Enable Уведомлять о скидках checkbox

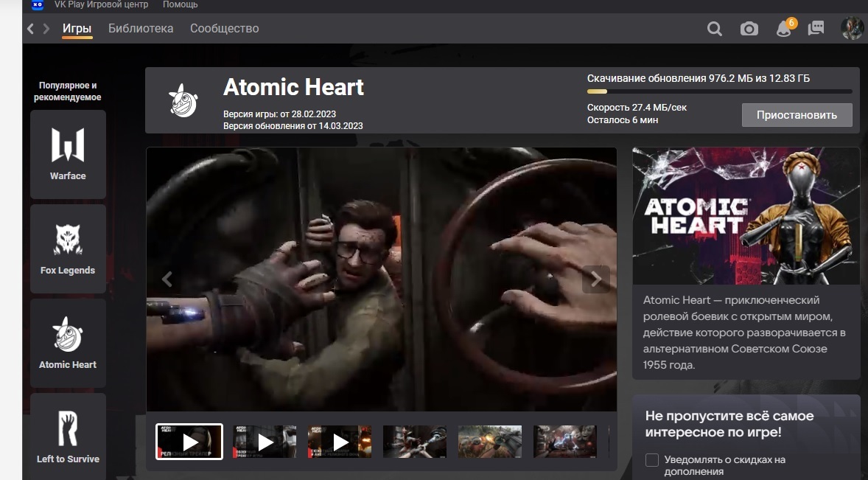[x=652, y=460]
